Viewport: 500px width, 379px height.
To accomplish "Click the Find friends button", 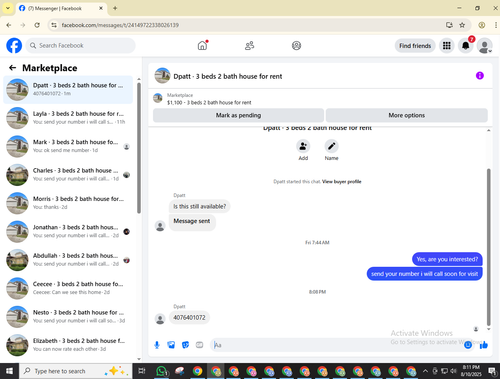I will (x=415, y=46).
